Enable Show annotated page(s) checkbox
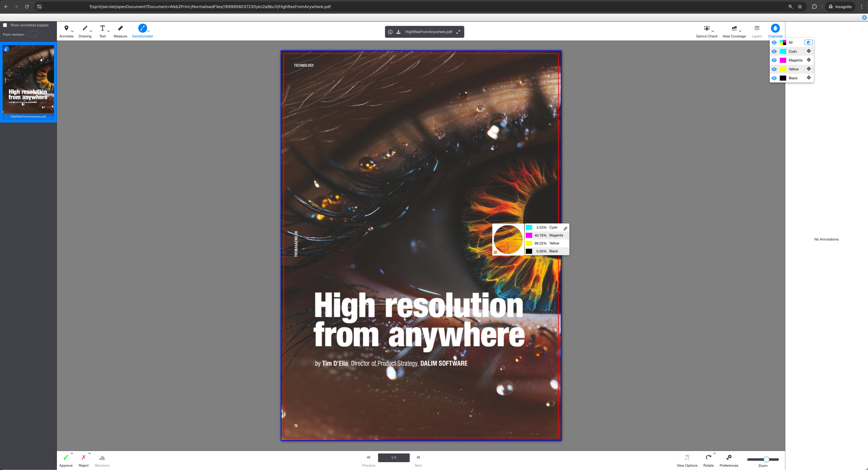This screenshot has width=868, height=470. [5, 25]
